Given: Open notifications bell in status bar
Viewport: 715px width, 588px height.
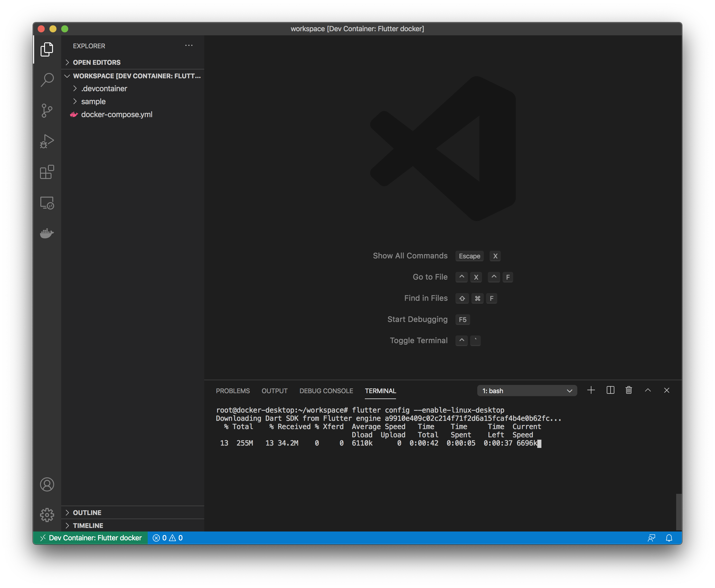Looking at the screenshot, I should coord(669,538).
